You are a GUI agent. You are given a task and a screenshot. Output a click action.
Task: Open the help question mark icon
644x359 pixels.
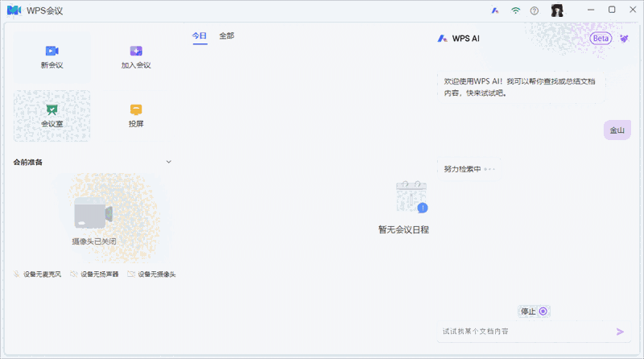coord(535,10)
